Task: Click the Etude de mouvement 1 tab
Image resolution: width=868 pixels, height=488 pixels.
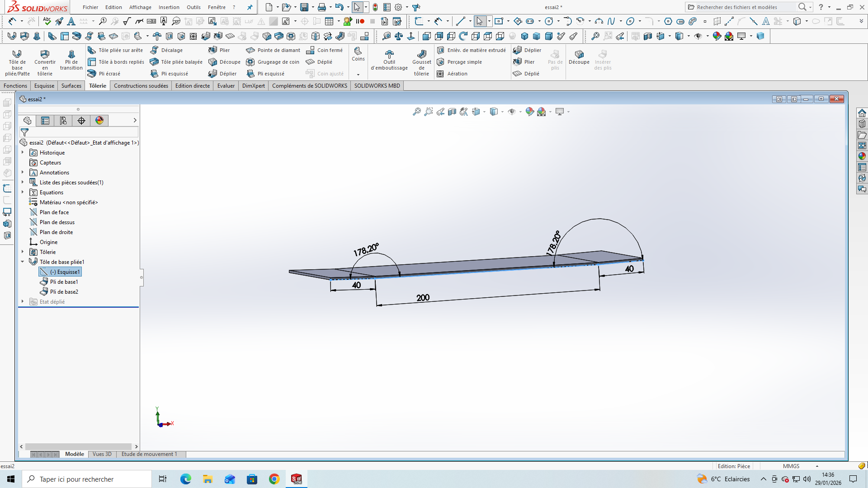Action: pos(149,454)
